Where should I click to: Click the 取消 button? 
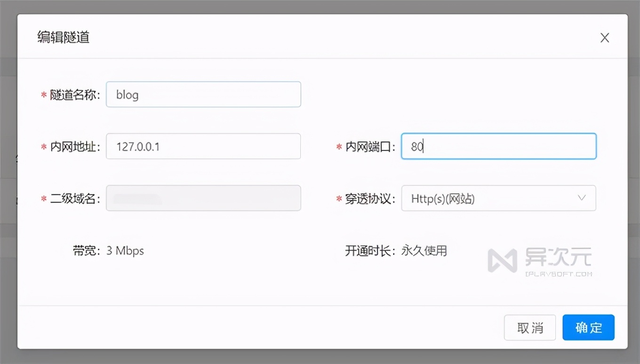click(x=530, y=327)
